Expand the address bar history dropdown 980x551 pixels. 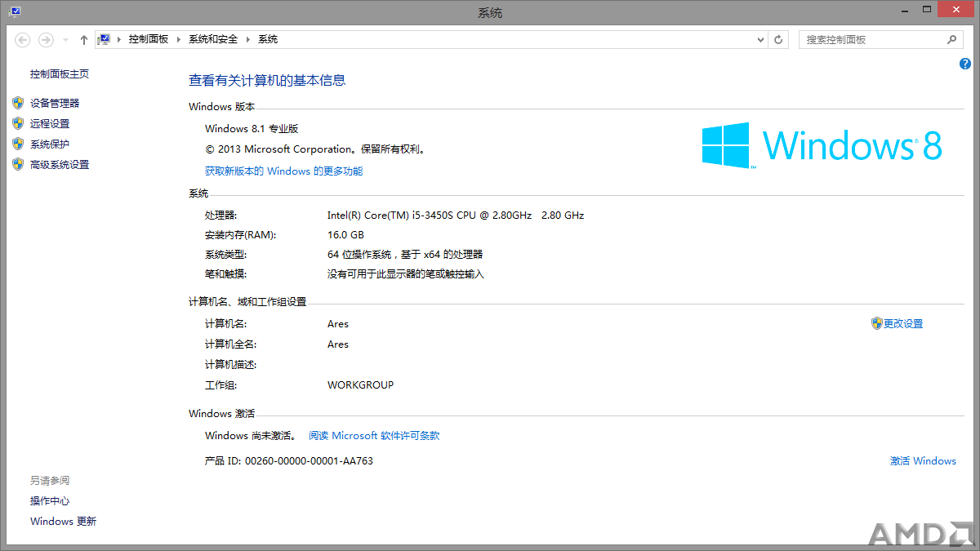(x=759, y=39)
